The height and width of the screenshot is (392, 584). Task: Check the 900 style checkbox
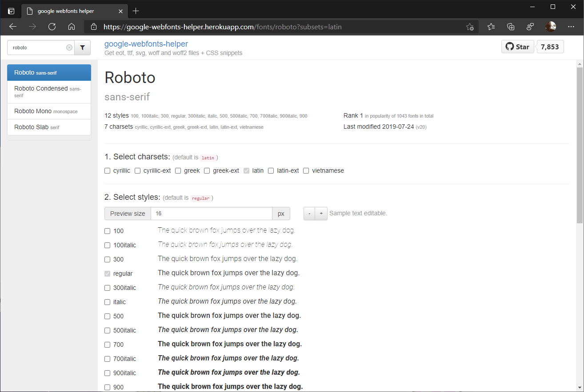[107, 387]
